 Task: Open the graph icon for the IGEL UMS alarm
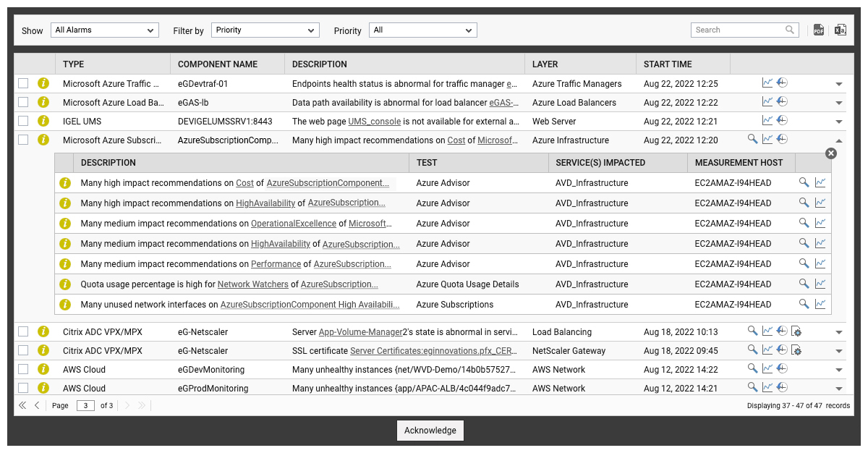(x=767, y=120)
